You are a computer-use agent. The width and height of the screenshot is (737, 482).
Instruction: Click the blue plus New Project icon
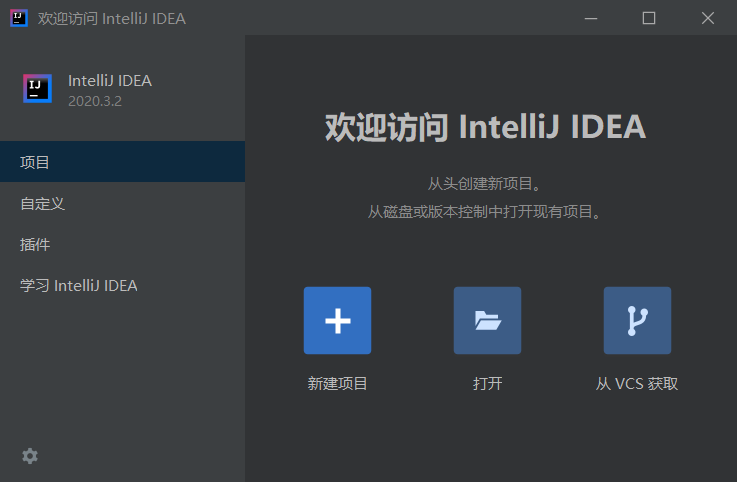[x=337, y=320]
